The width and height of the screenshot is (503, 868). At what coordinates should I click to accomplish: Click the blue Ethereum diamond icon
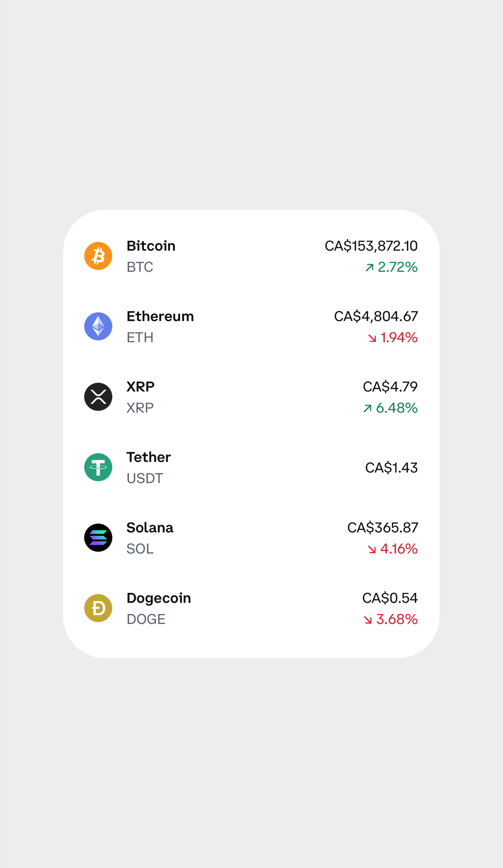pyautogui.click(x=98, y=326)
